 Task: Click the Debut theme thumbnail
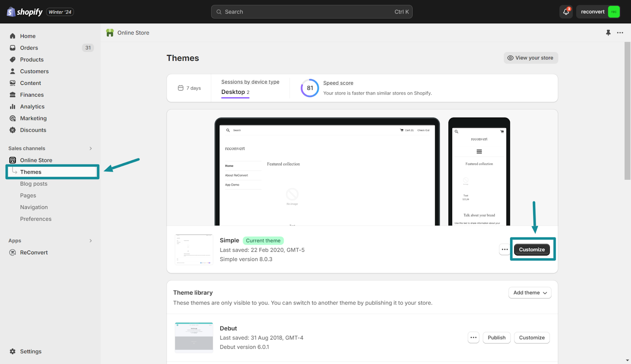pyautogui.click(x=194, y=338)
